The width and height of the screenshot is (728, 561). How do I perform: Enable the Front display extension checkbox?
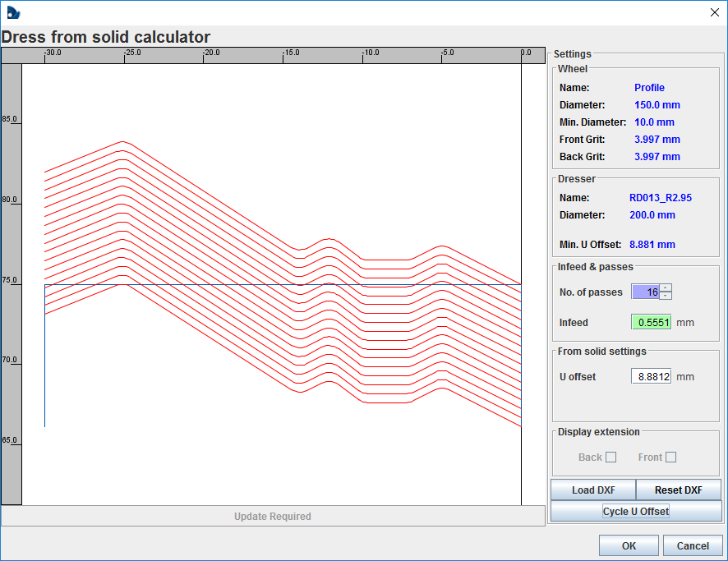(x=670, y=458)
